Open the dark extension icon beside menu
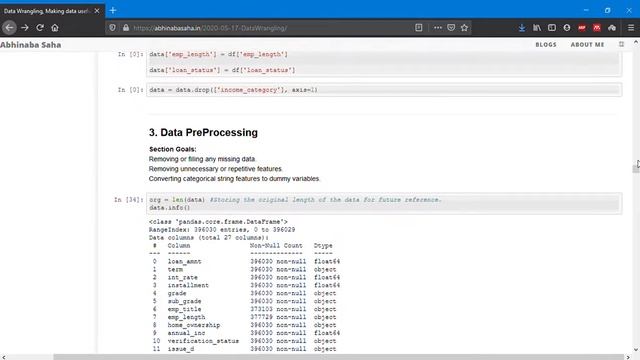This screenshot has width=640, height=360. point(612,28)
